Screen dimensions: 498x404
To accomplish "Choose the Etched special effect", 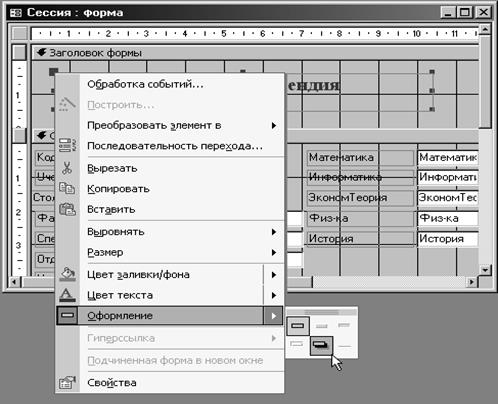I will click(x=297, y=344).
